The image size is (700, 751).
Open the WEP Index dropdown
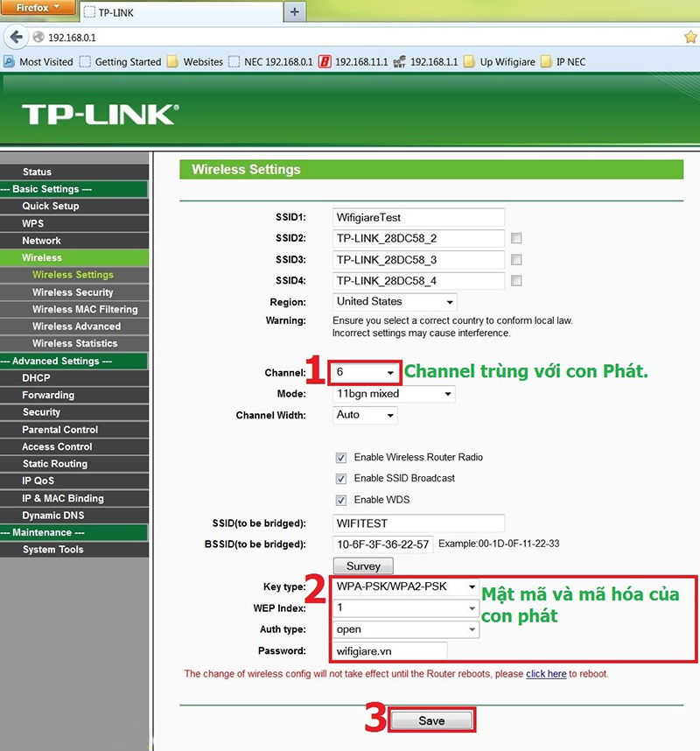click(405, 608)
